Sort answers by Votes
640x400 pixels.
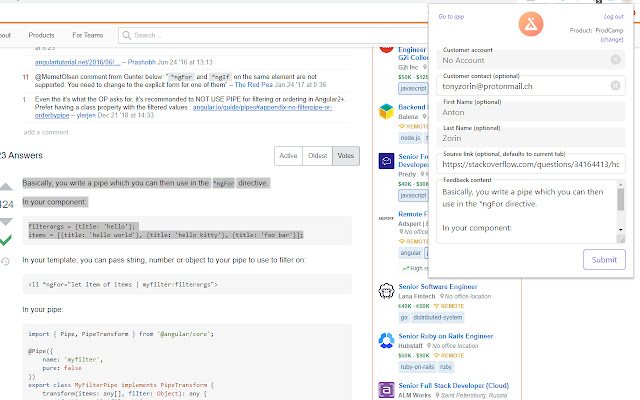click(x=346, y=156)
